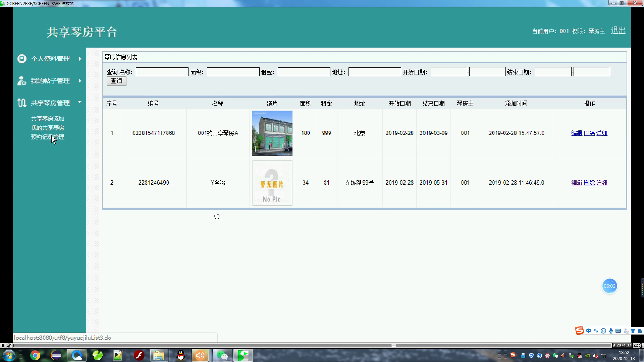
Task: Open the green Screen2SWF taskbar icon
Action: click(243, 355)
